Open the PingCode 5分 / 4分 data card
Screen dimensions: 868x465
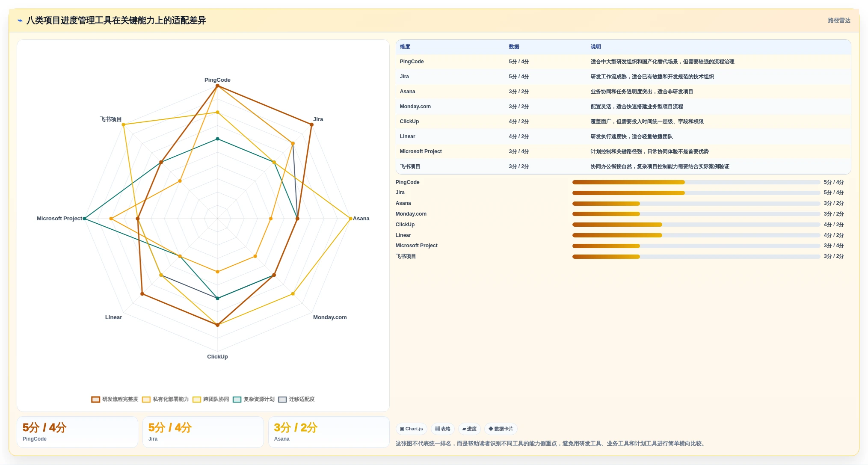[x=77, y=432]
